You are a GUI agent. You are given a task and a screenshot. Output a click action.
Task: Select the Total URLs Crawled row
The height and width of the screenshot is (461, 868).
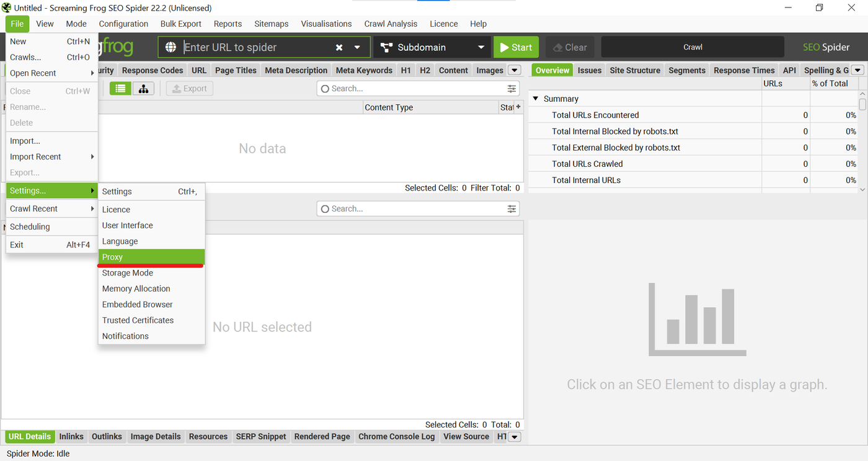(693, 164)
